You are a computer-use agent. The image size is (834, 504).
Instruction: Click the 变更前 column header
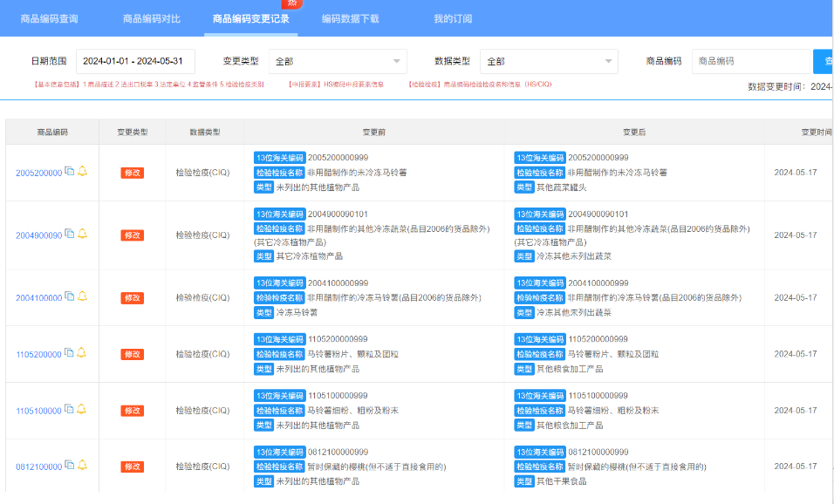tap(374, 132)
